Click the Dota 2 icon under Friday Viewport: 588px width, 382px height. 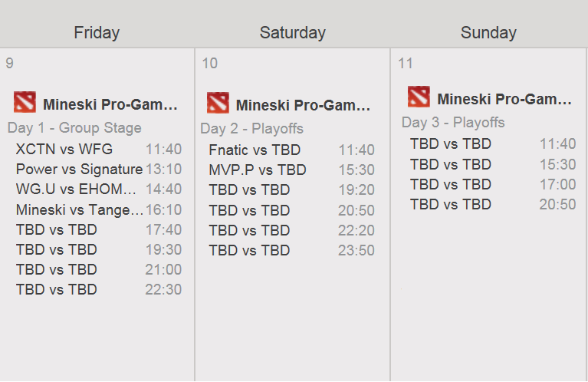25,102
